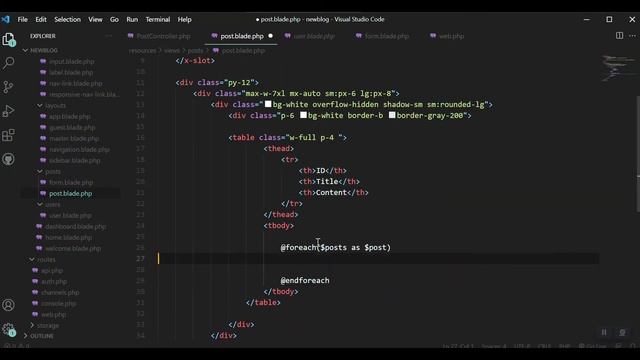The width and height of the screenshot is (640, 360).
Task: Click the VS Code logo in title bar
Action: pos(5,19)
